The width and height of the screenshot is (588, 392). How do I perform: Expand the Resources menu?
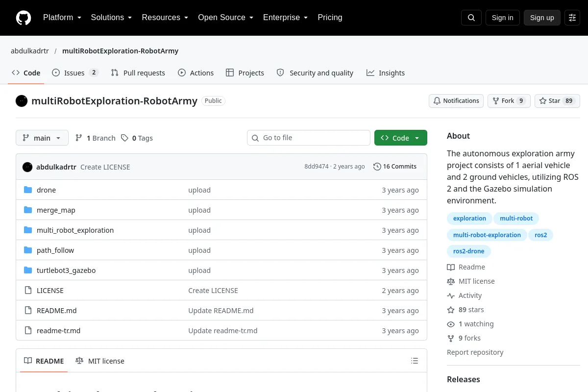[165, 18]
